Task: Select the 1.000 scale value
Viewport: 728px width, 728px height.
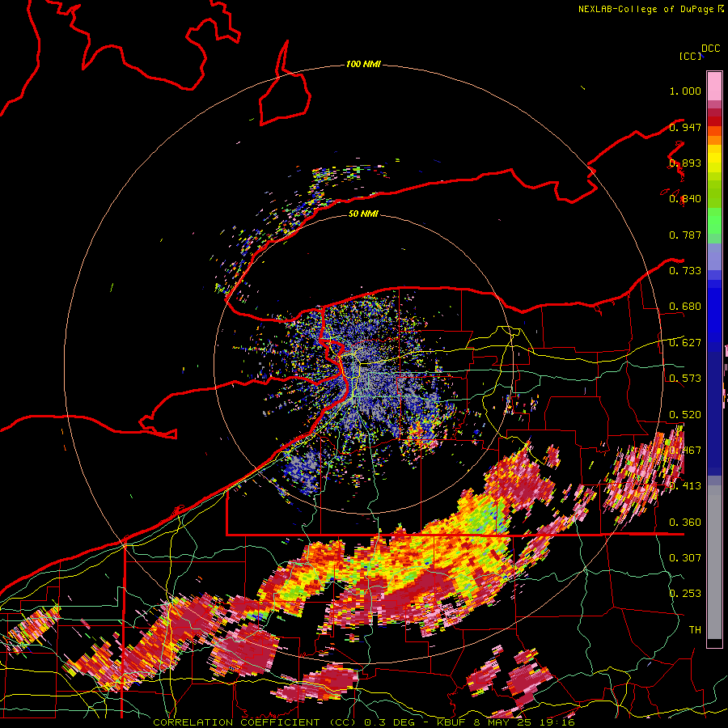Action: tap(685, 91)
